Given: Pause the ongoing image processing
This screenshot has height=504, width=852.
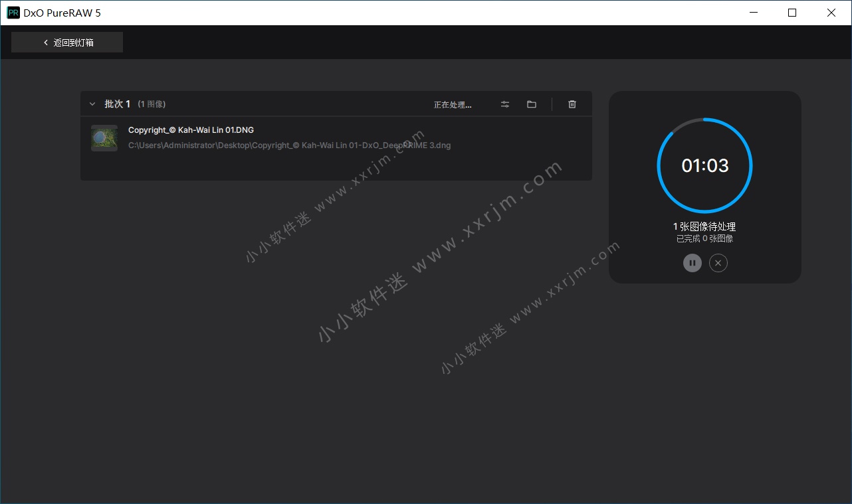Looking at the screenshot, I should (x=692, y=263).
